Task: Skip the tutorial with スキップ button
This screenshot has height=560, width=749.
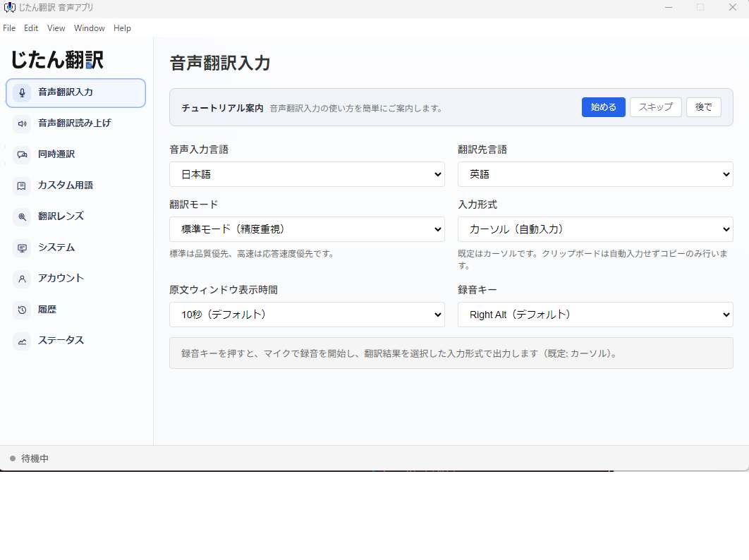Action: coord(655,107)
